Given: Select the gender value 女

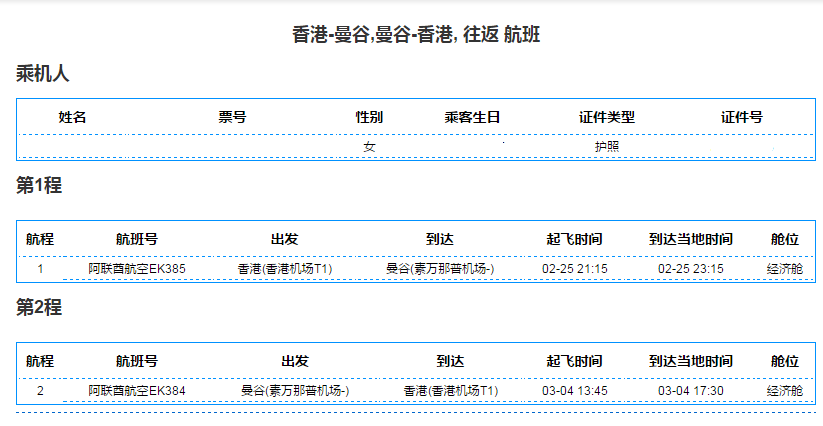Looking at the screenshot, I should click(x=369, y=146).
